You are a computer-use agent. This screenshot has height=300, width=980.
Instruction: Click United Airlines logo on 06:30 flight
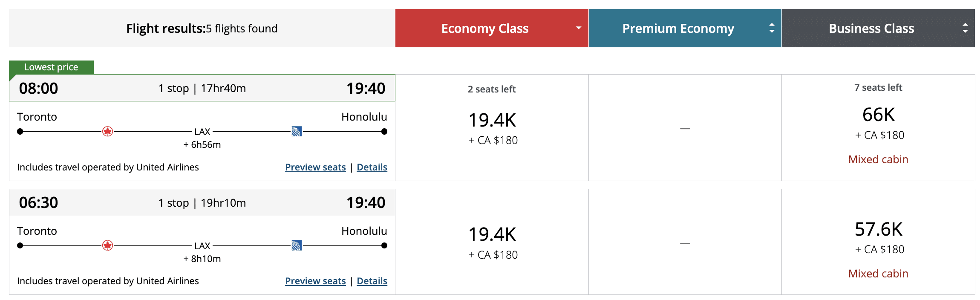[297, 245]
